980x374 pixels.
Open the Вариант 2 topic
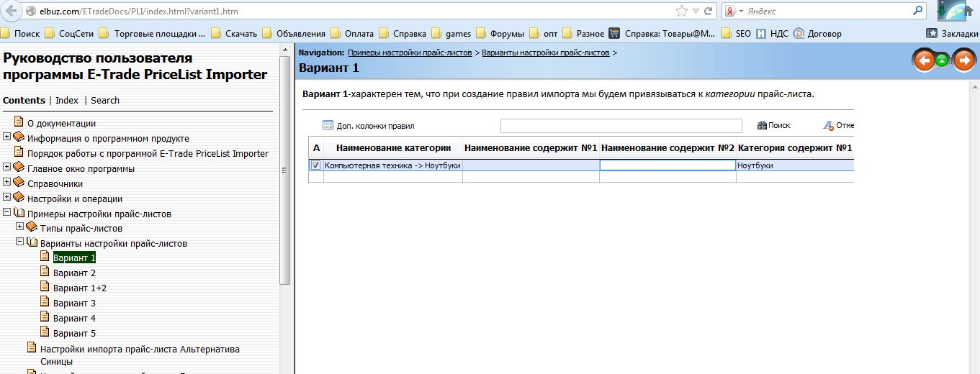tap(74, 273)
